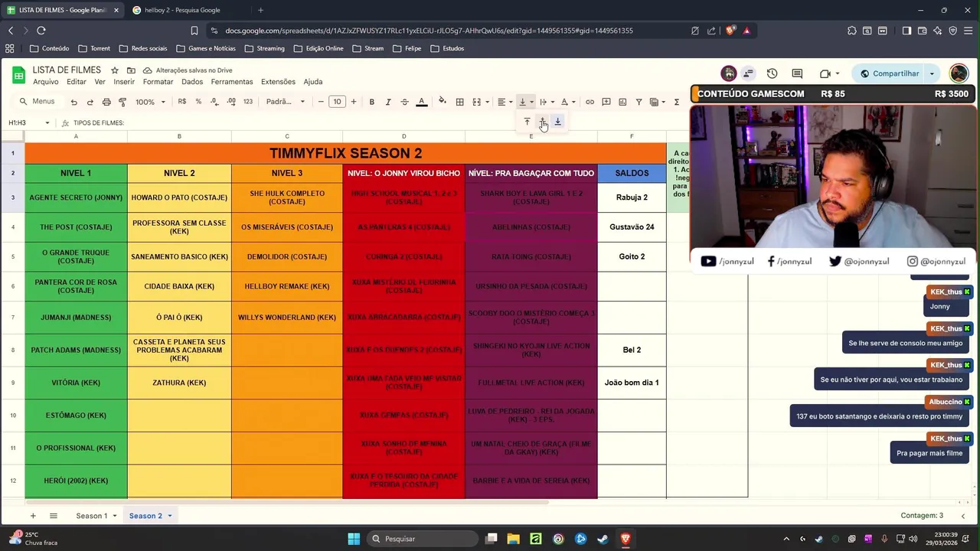Image resolution: width=980 pixels, height=551 pixels.
Task: Click the Google account avatar in Sheets
Action: click(959, 73)
